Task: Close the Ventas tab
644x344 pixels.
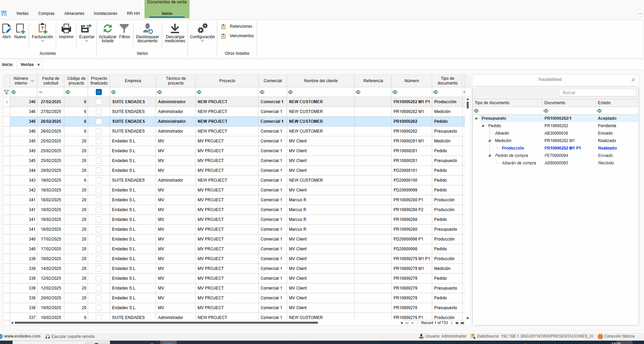Action: click(39, 65)
